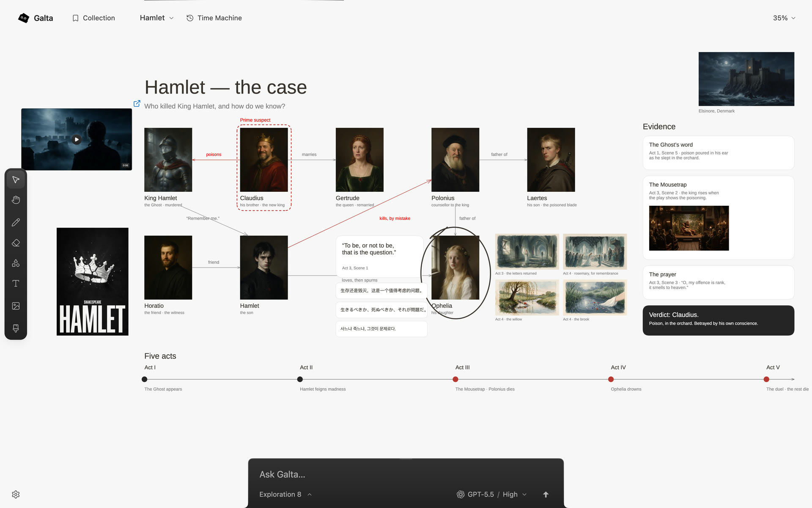Viewport: 812px width, 508px height.
Task: Open the 'Act 4 · the willow' picture
Action: (x=527, y=297)
